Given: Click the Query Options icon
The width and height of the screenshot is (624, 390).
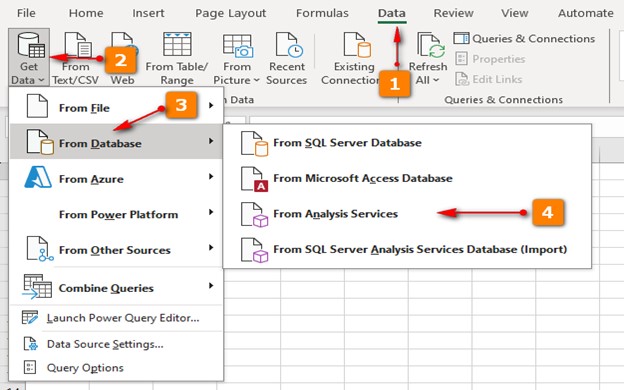Looking at the screenshot, I should tap(30, 367).
